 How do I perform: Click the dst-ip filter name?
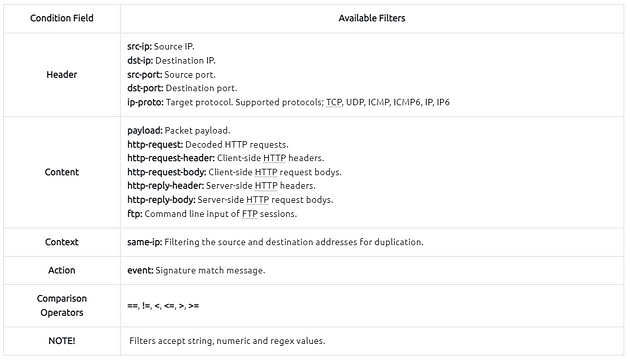pyautogui.click(x=140, y=61)
